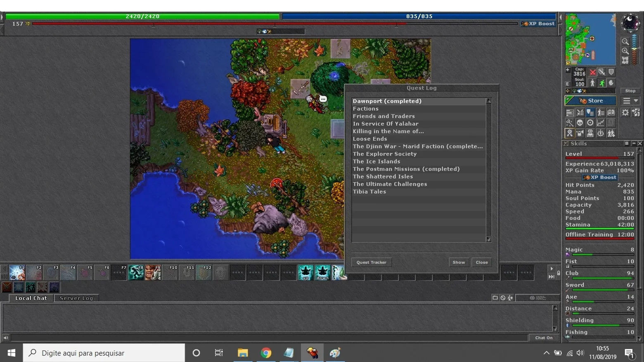This screenshot has width=644, height=362.
Task: Click the 'up' levitate action button
Action: (x=305, y=272)
